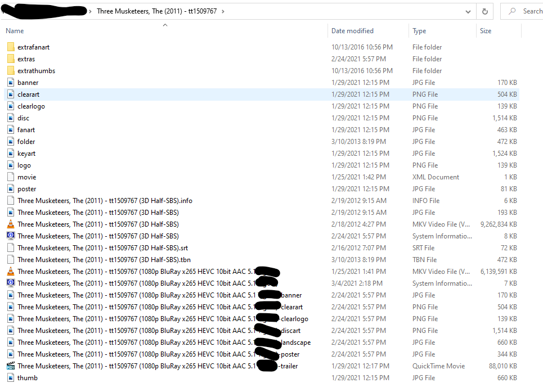Click the logo PNG file icon

11,165
